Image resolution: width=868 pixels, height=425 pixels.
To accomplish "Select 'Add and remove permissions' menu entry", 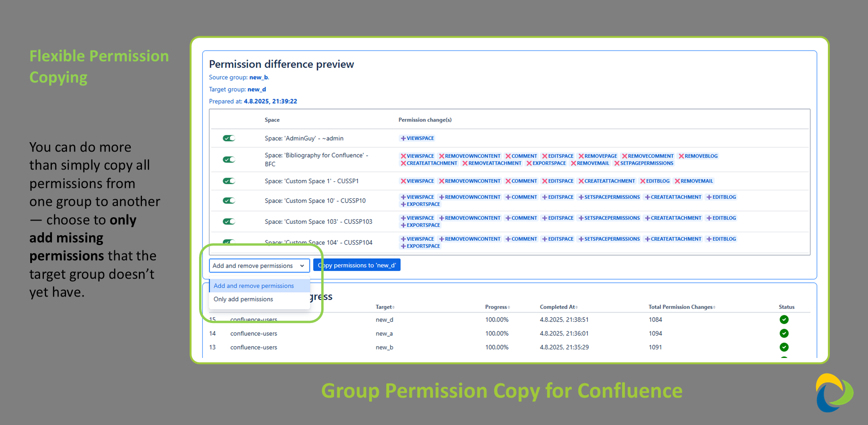I will point(253,286).
